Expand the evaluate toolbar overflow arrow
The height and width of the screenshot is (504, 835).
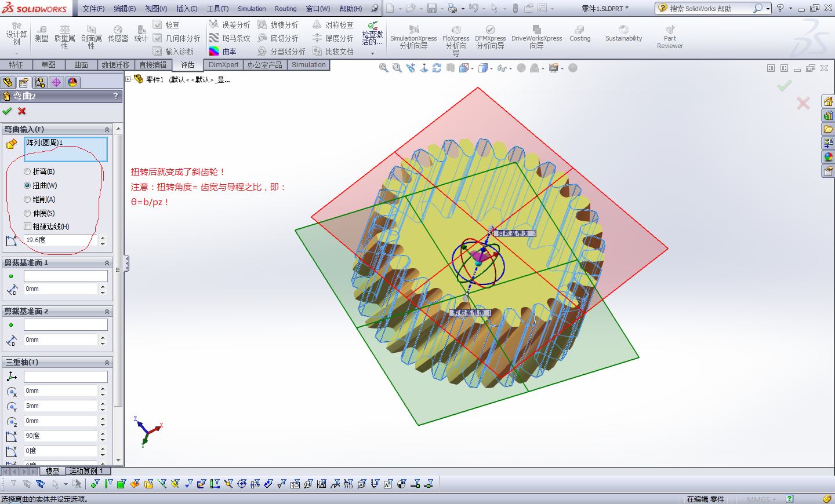tap(372, 53)
